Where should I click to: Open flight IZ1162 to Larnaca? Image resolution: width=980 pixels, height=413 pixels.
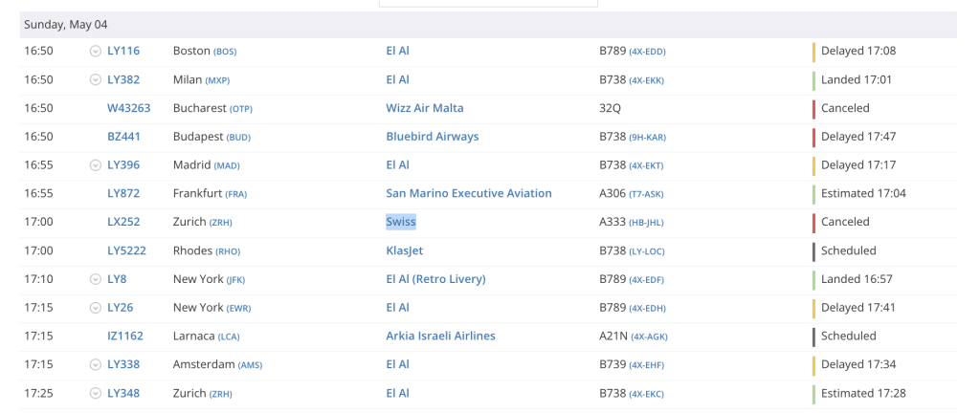point(125,337)
